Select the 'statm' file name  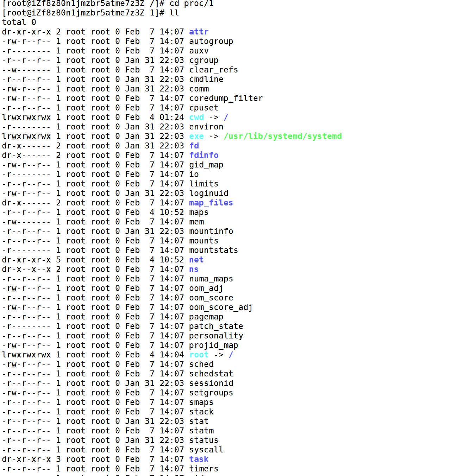click(201, 431)
